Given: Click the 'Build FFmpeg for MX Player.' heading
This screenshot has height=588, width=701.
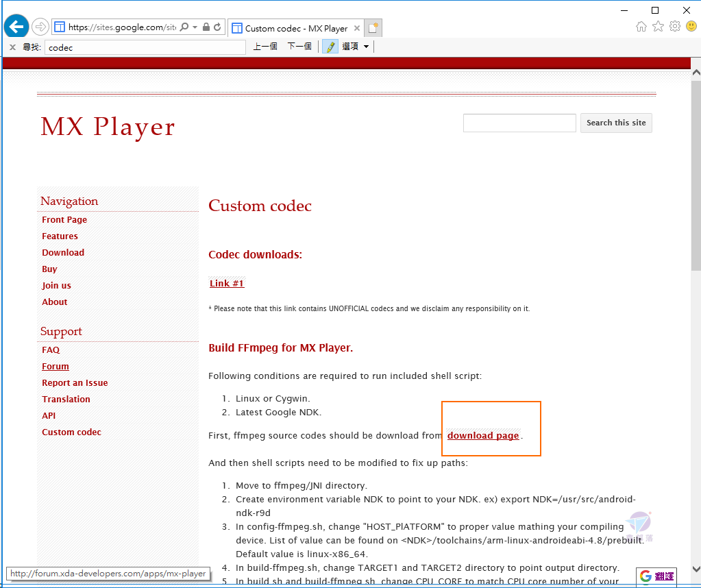Looking at the screenshot, I should pyautogui.click(x=281, y=348).
